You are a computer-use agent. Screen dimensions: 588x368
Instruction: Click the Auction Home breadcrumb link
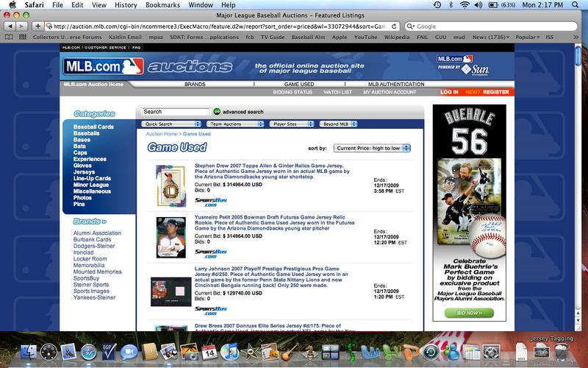tap(161, 134)
